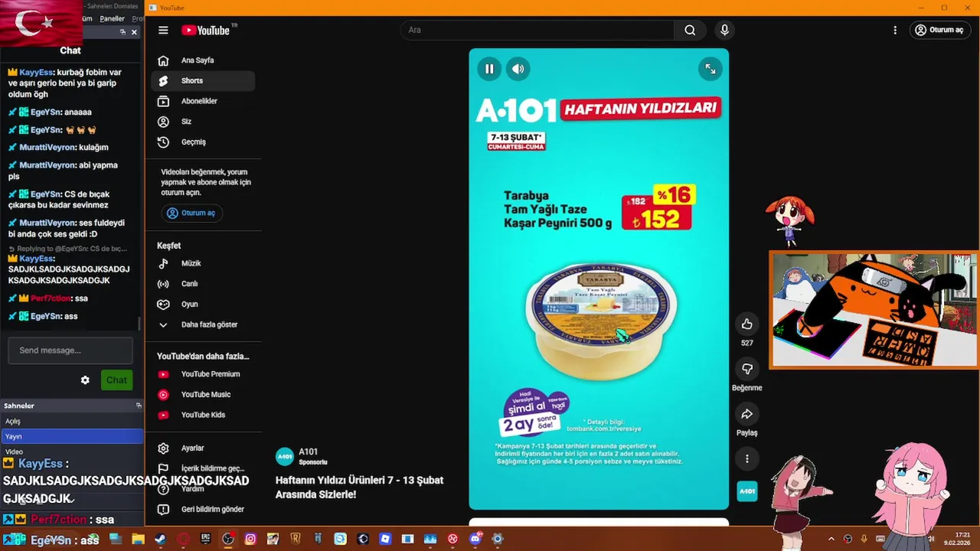Open Müzik under Keşfet
The image size is (980, 551).
pyautogui.click(x=203, y=263)
